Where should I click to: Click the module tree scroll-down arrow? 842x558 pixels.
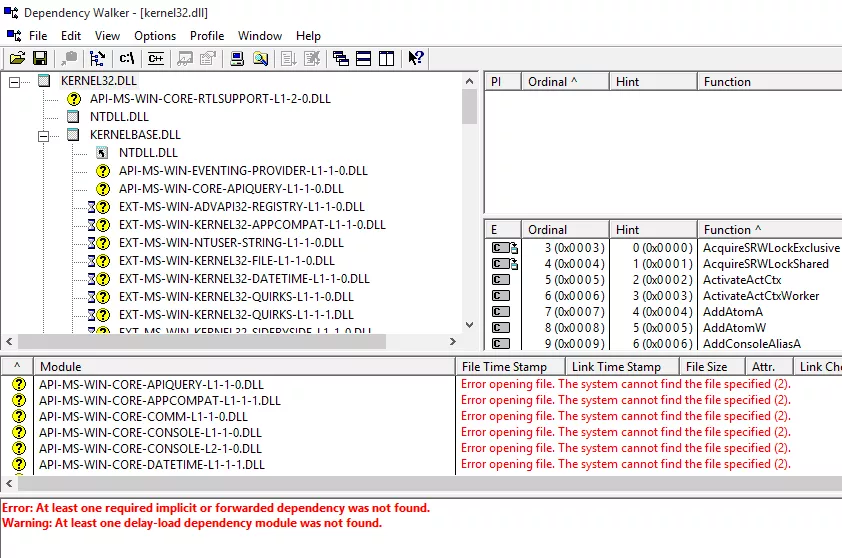(469, 324)
